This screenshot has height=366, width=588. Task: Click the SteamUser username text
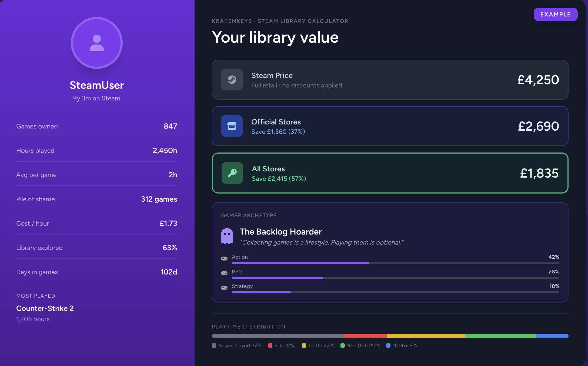97,85
